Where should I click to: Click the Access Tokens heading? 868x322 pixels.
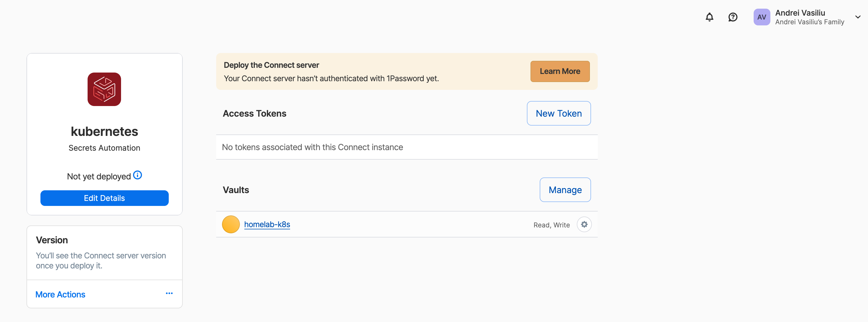[x=254, y=114]
